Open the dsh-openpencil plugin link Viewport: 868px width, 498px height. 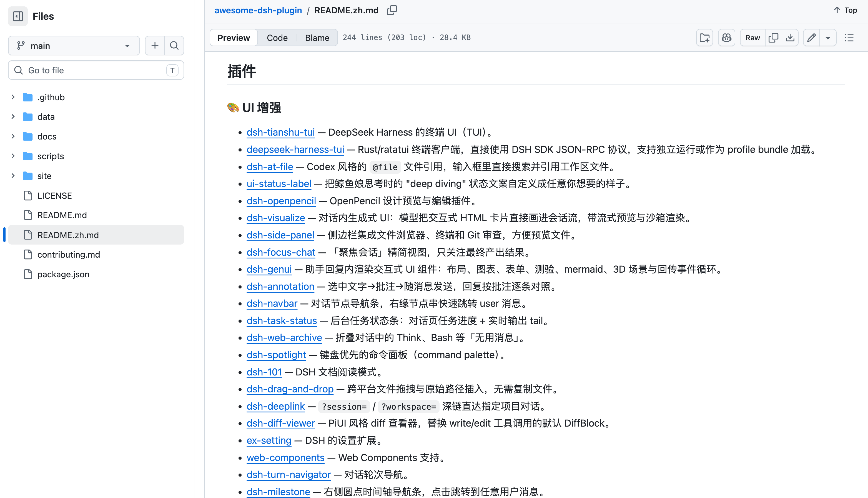[281, 201]
